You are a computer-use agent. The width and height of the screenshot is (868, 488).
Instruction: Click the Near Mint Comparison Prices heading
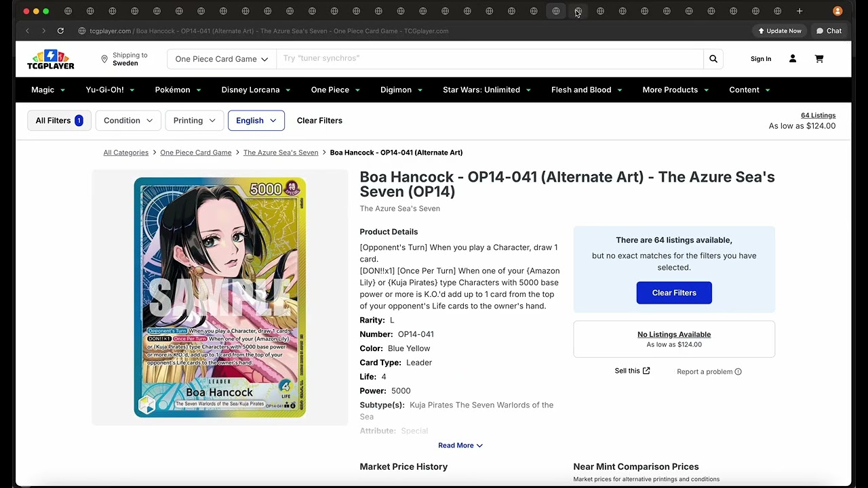tap(636, 466)
